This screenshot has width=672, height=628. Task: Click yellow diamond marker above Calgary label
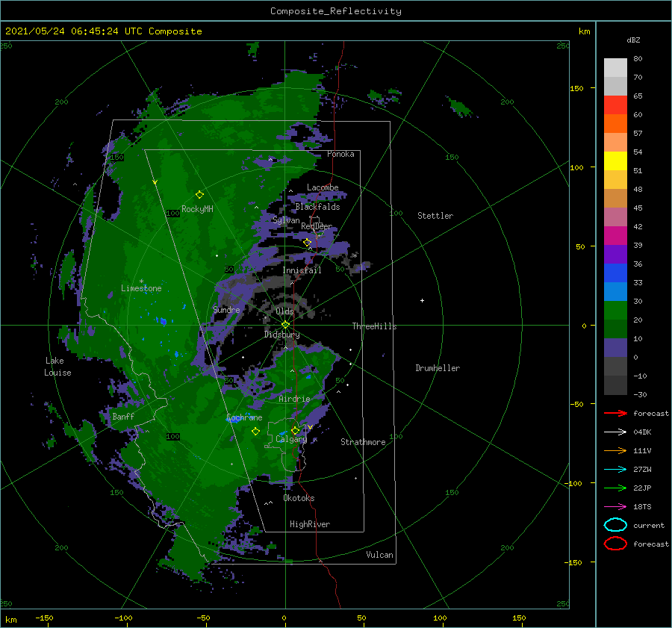295,430
